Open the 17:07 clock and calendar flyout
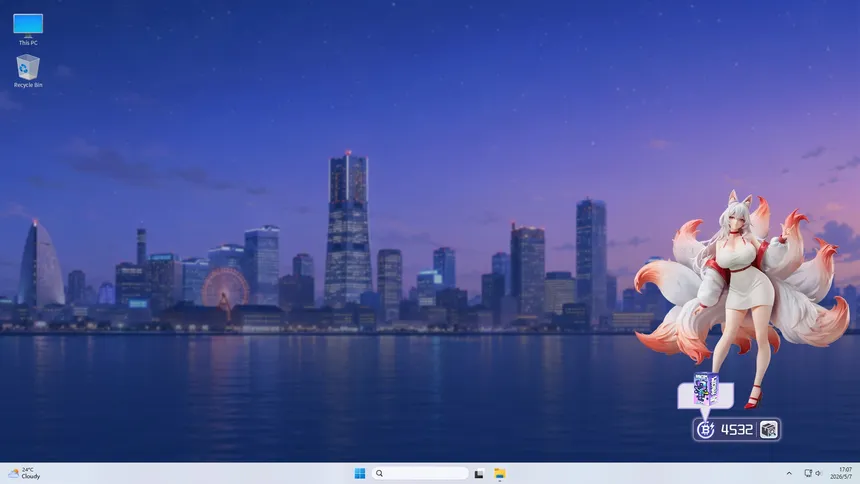The width and height of the screenshot is (860, 484). 841,473
